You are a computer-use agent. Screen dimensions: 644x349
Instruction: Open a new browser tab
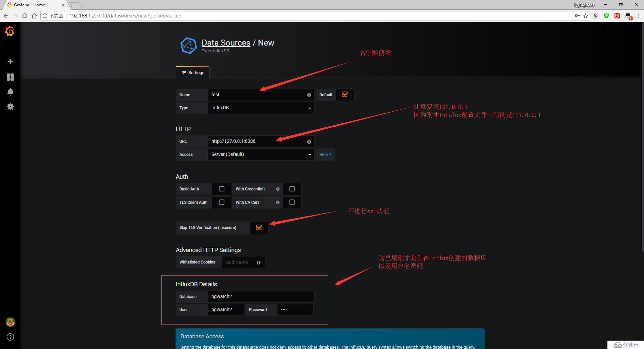click(76, 5)
